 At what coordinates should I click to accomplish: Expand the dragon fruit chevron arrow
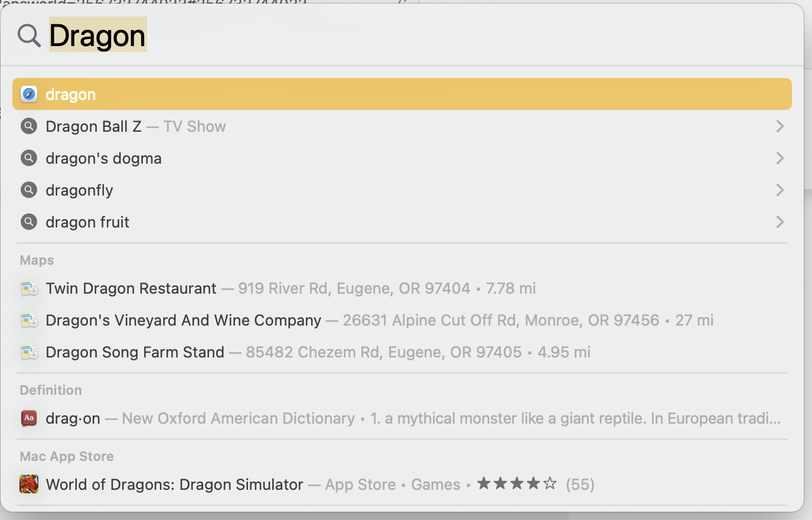coord(780,222)
